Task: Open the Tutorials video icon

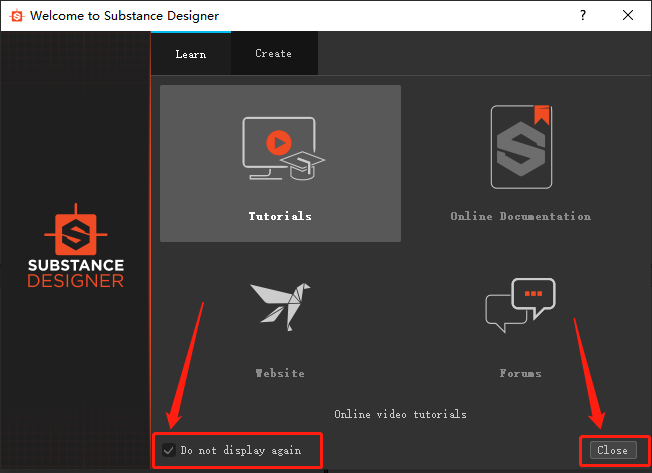Action: pyautogui.click(x=284, y=148)
